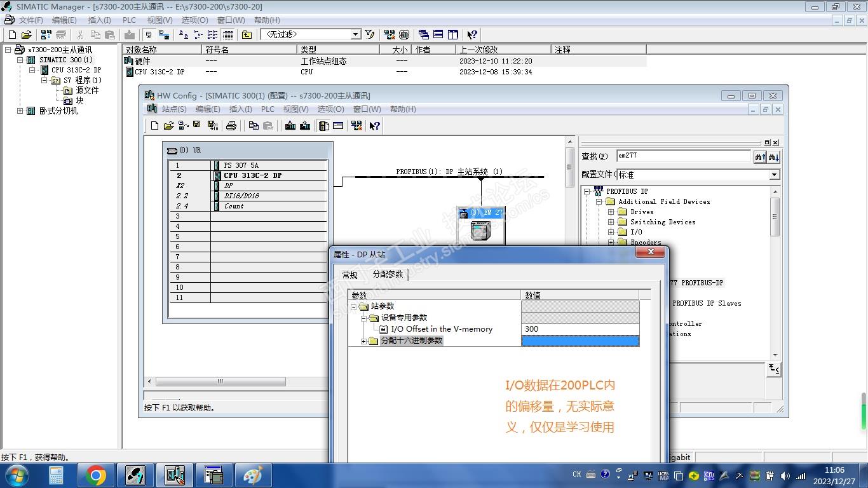This screenshot has width=868, height=488.
Task: Open PLC menu in SIMATIC Manager menu bar
Action: [129, 20]
